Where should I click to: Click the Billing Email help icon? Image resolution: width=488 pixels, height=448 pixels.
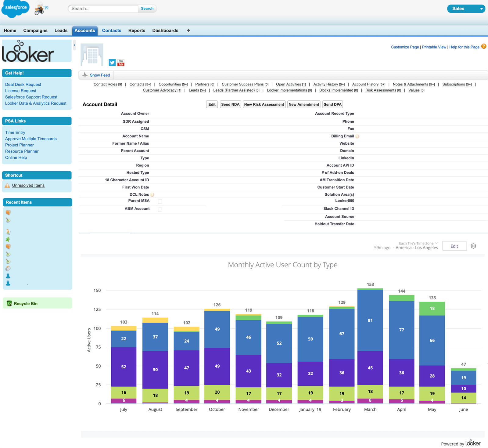pos(357,136)
